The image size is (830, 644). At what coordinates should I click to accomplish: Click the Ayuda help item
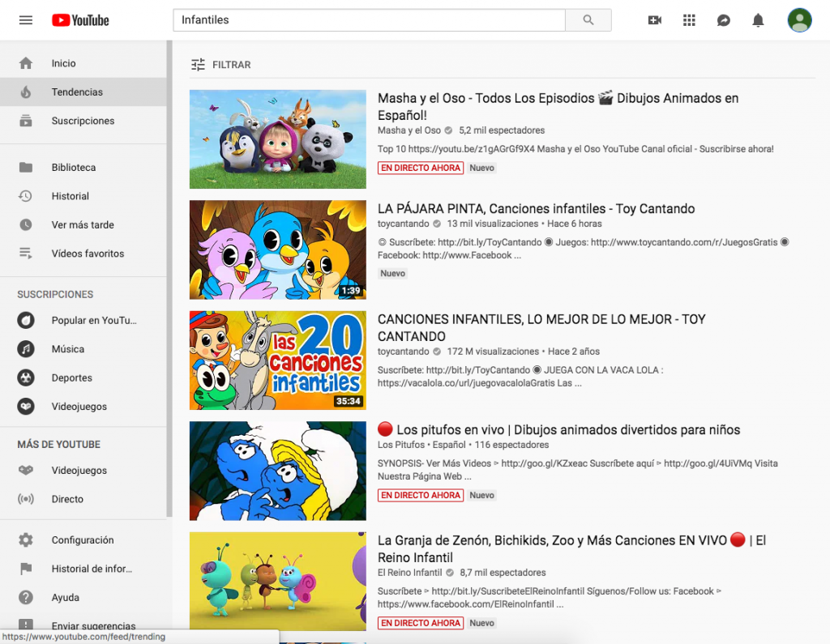[x=65, y=597]
